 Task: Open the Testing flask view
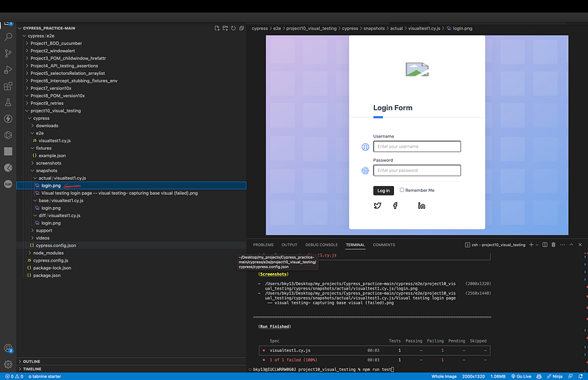pos(8,102)
